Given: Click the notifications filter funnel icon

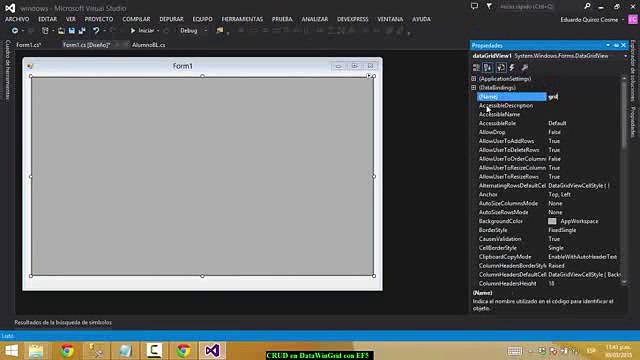Looking at the screenshot, I should pos(489,6).
